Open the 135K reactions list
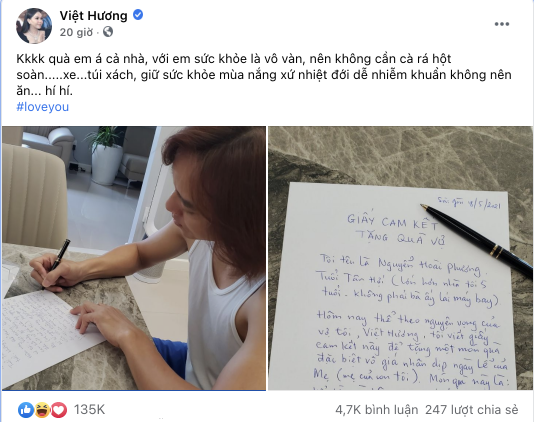 tap(90, 409)
